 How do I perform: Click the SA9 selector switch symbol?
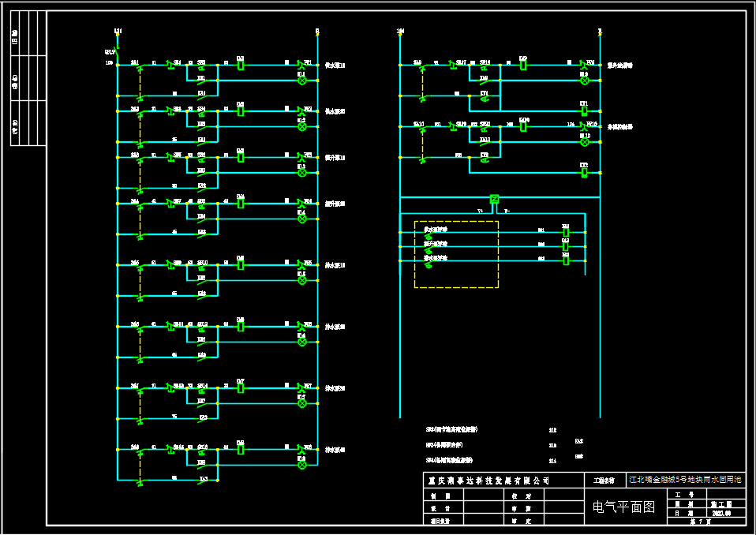[422, 66]
